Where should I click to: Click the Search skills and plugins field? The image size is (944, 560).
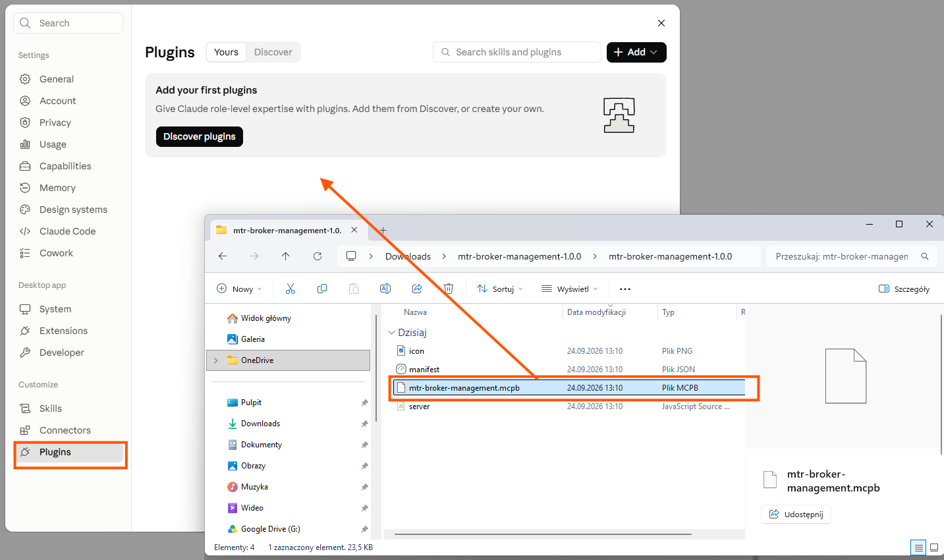tap(517, 52)
